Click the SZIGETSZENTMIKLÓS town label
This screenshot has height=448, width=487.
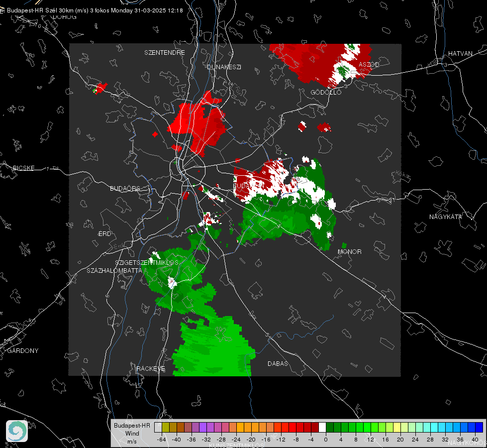147,262
